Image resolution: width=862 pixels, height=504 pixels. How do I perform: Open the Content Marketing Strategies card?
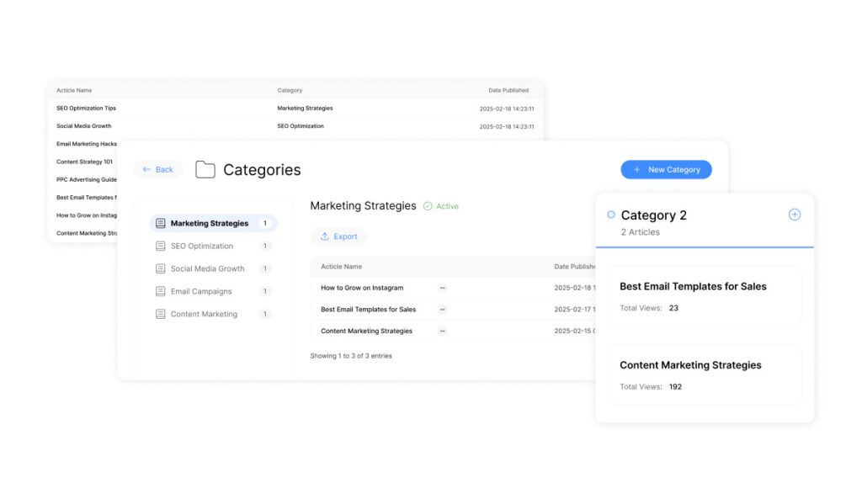point(704,374)
